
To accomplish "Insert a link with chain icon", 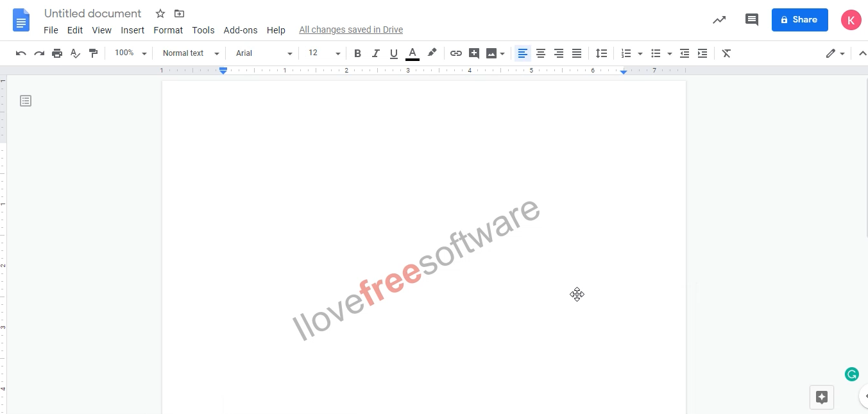I will click(456, 53).
